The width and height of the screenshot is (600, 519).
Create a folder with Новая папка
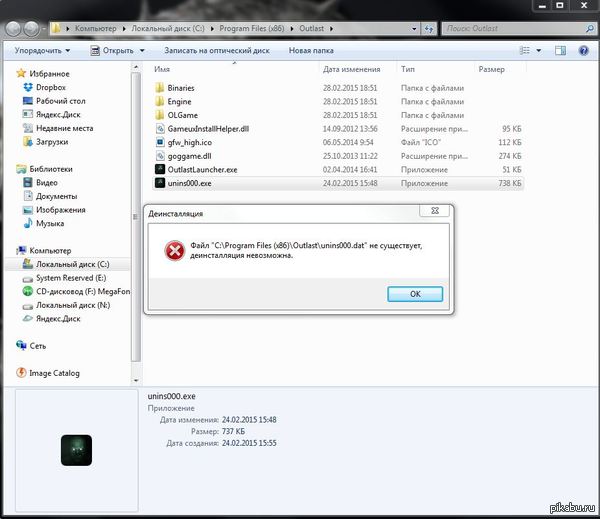coord(311,51)
